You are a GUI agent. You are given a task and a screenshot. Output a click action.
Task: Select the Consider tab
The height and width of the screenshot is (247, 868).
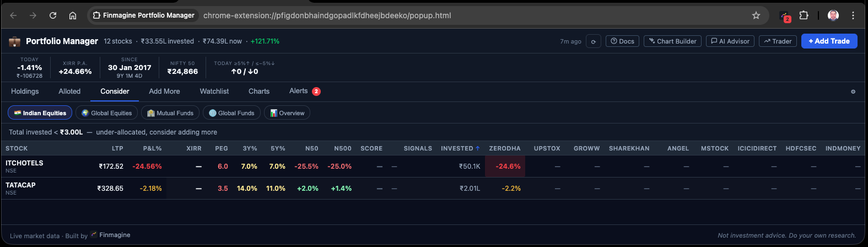(115, 92)
